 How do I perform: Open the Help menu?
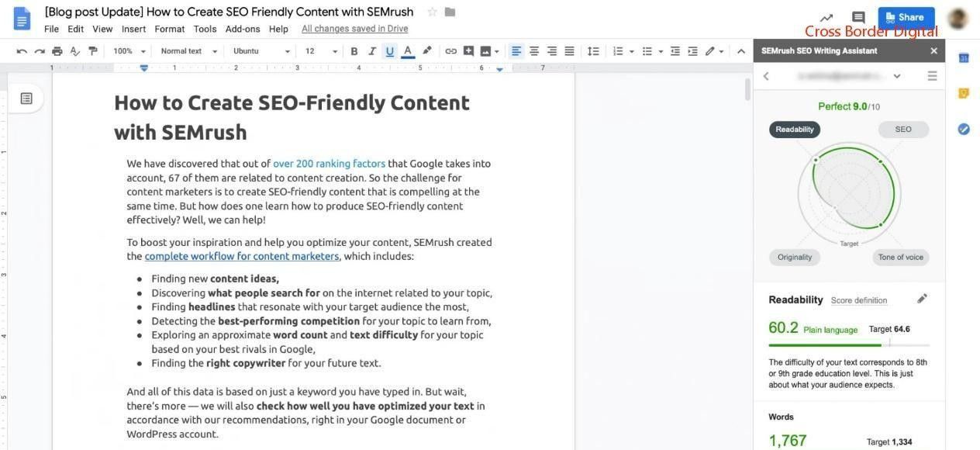click(278, 29)
